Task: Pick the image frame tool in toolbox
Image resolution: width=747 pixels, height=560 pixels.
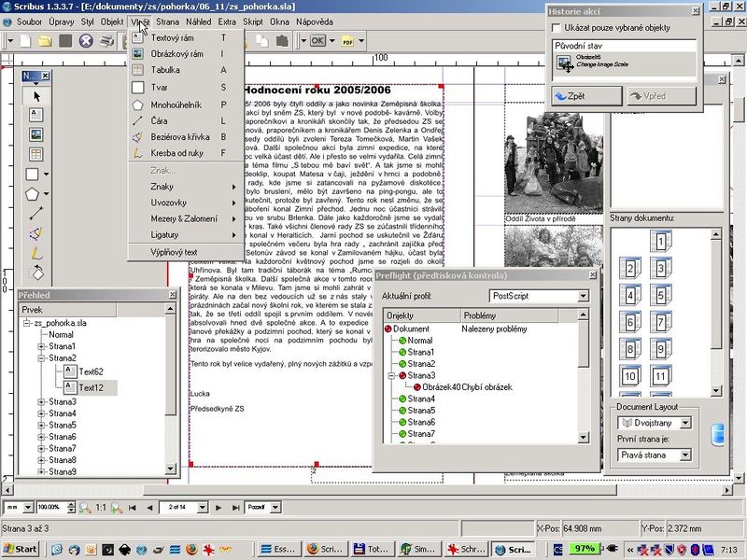Action: click(x=36, y=134)
